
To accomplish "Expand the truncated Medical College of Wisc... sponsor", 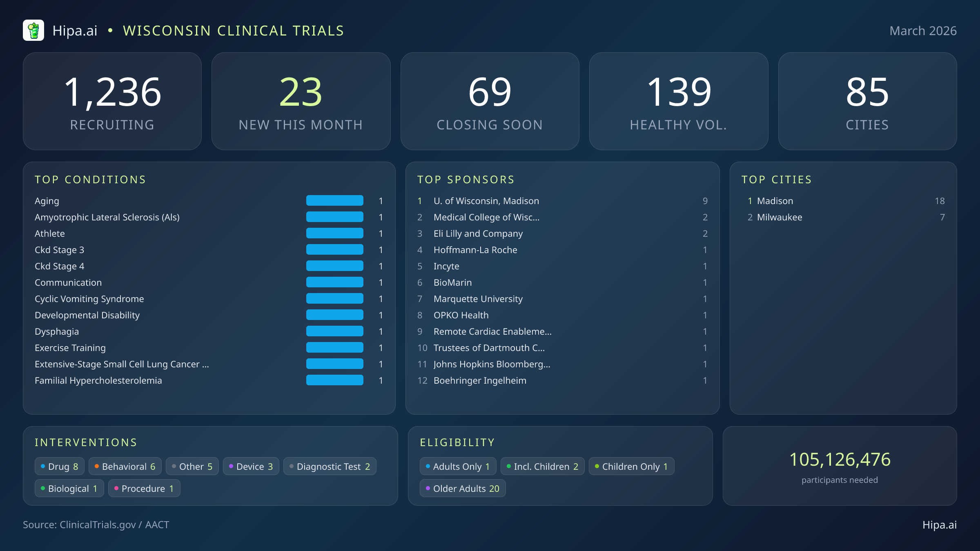I will (486, 217).
